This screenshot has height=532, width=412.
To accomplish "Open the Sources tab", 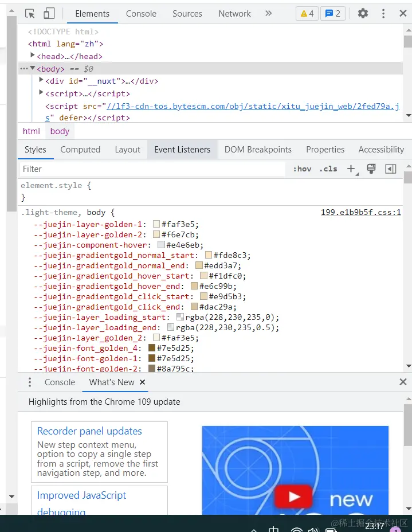I will tap(187, 14).
